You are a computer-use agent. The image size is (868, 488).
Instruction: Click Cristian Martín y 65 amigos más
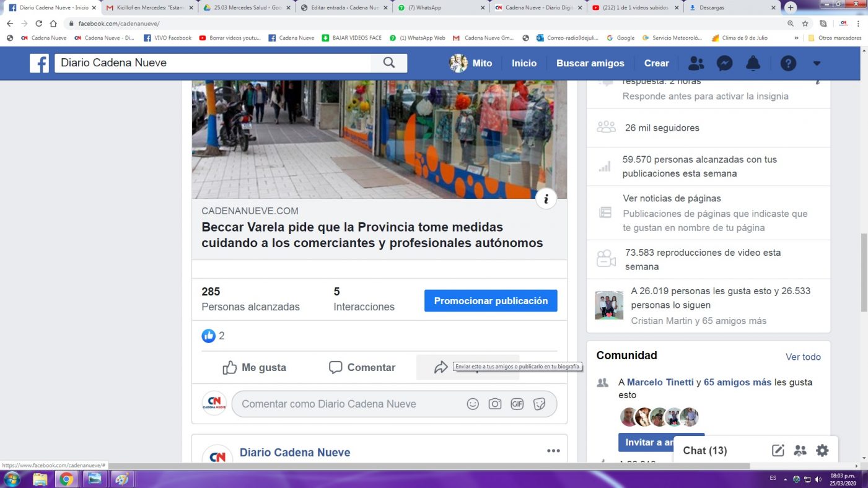[x=699, y=321]
